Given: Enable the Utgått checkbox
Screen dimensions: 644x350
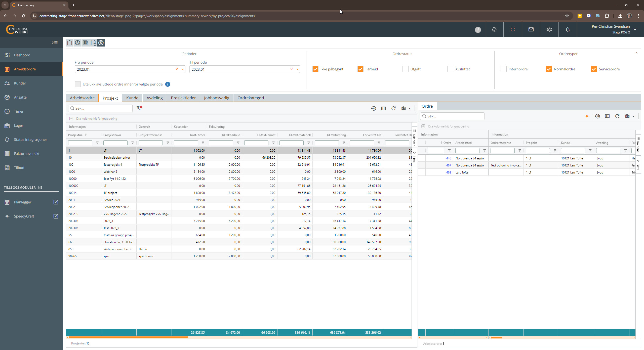Looking at the screenshot, I should [x=406, y=69].
